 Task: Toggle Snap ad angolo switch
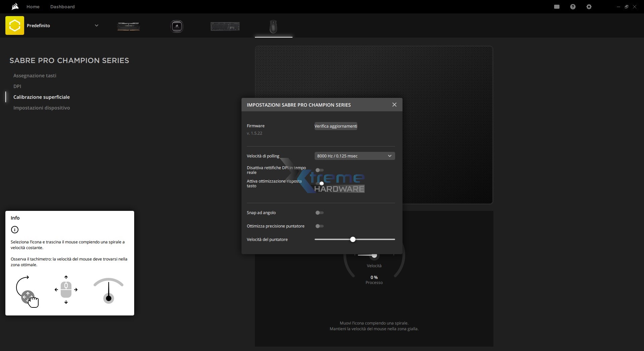click(319, 213)
